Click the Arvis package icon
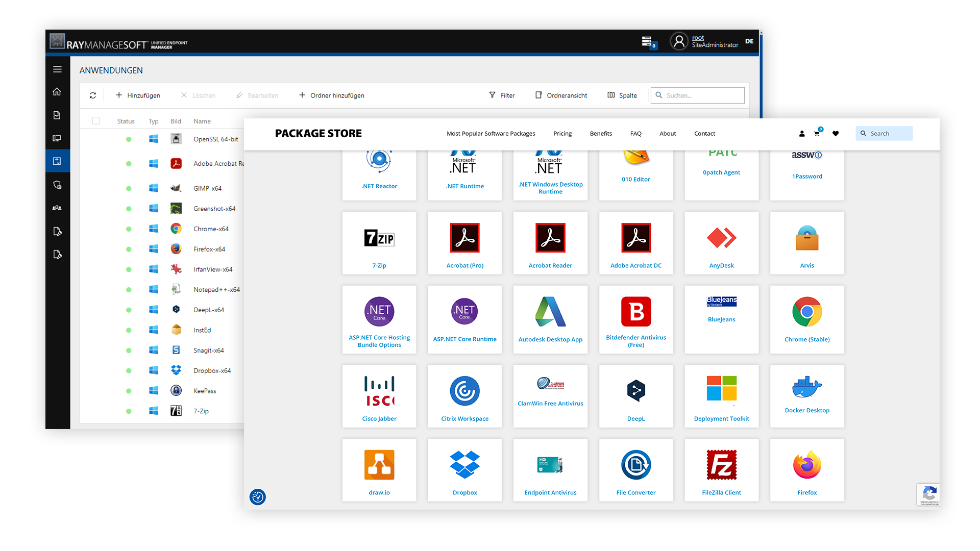Image resolution: width=980 pixels, height=551 pixels. 807,238
